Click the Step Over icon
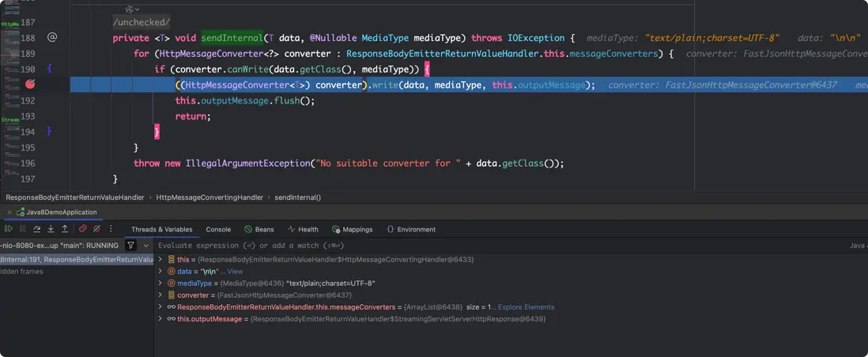The width and height of the screenshot is (868, 357). click(x=37, y=228)
